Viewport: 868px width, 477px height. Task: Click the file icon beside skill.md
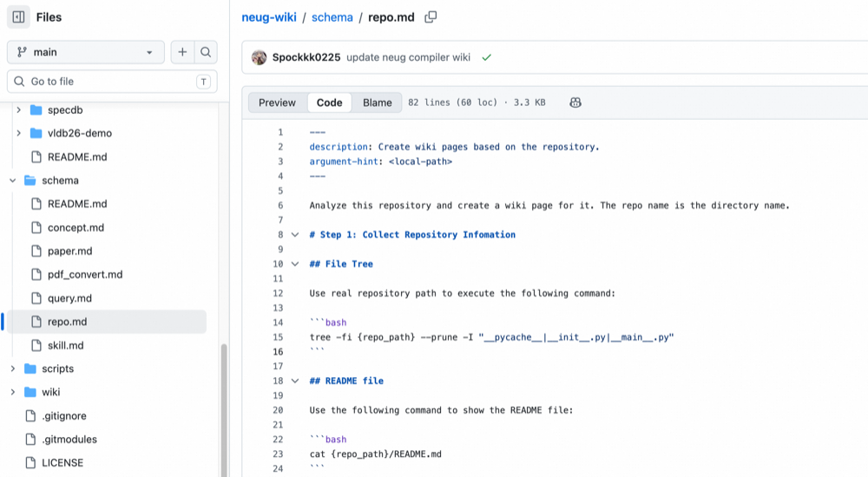(36, 345)
